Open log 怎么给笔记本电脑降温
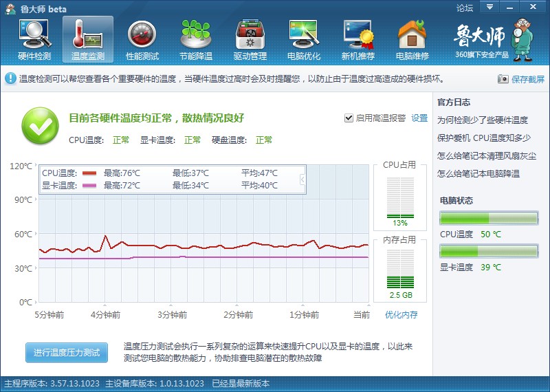This screenshot has height=392, width=550. click(478, 173)
